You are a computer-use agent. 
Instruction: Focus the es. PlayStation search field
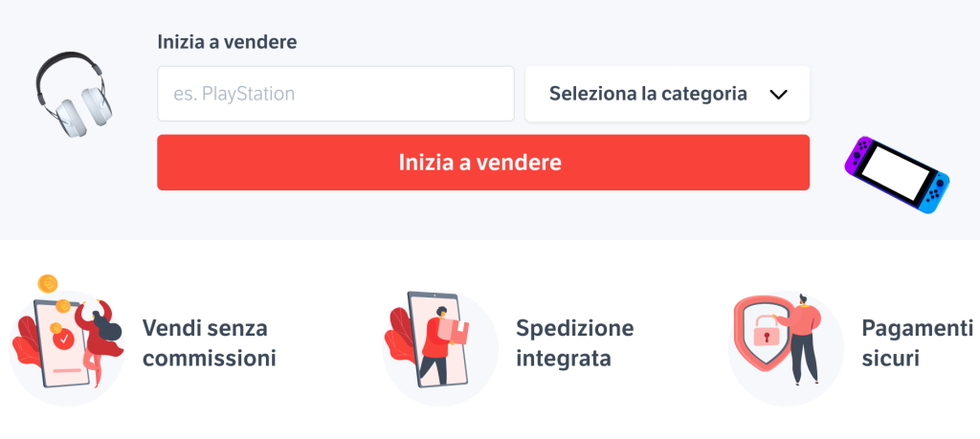point(336,94)
